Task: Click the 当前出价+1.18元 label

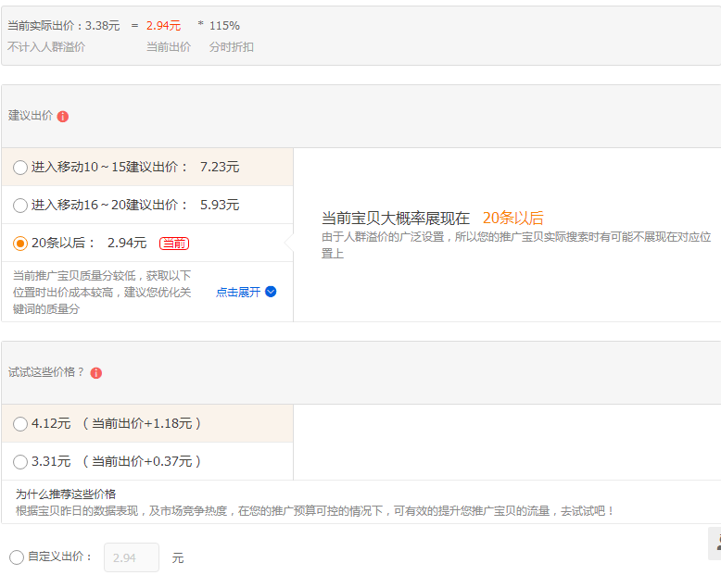Action: point(142,423)
